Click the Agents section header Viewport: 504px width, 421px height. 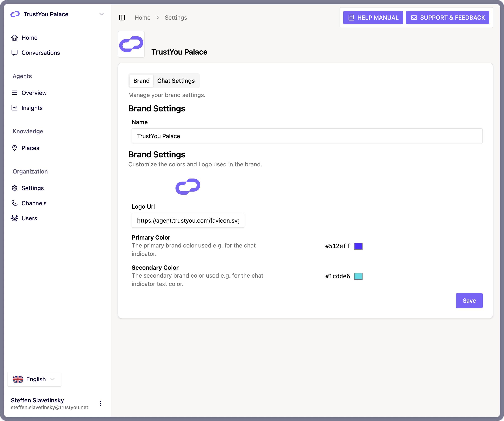pos(22,76)
